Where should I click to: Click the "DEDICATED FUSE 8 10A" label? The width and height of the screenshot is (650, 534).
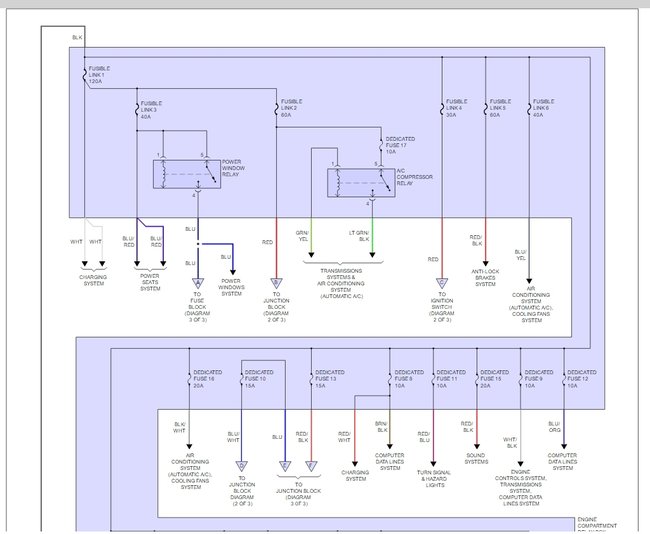[409, 379]
